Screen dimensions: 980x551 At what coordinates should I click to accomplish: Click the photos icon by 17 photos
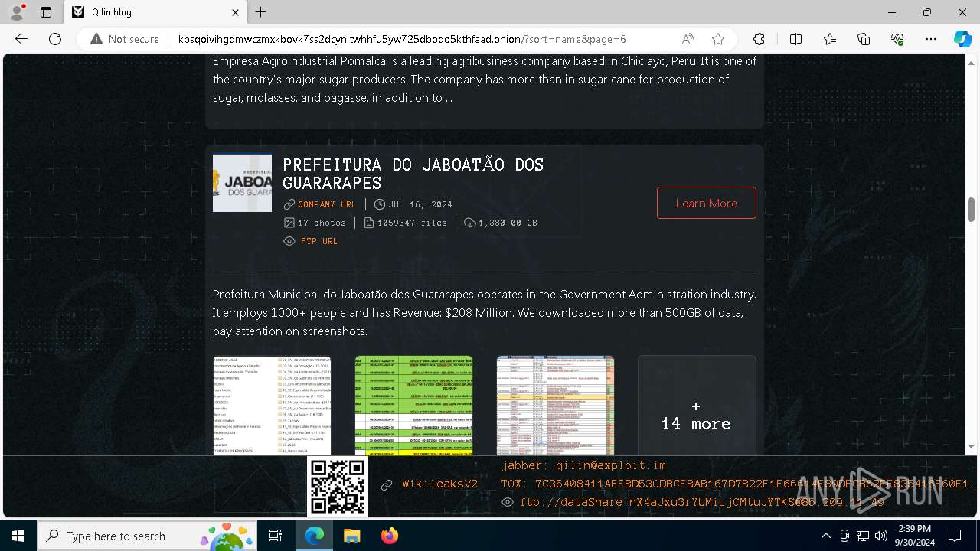click(x=289, y=223)
